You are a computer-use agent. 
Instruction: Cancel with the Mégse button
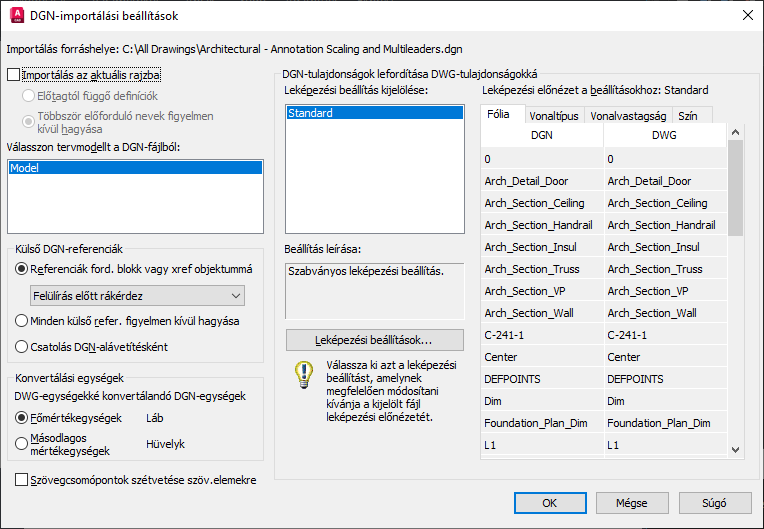(x=632, y=503)
